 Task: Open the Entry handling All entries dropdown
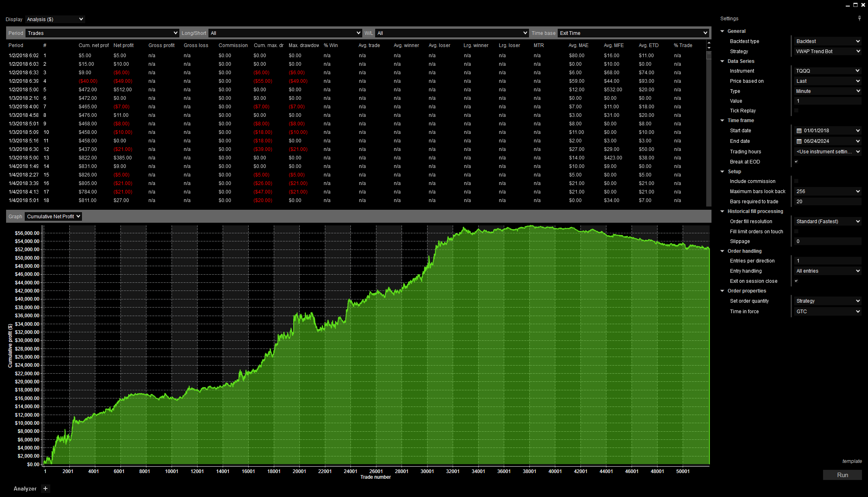click(827, 271)
